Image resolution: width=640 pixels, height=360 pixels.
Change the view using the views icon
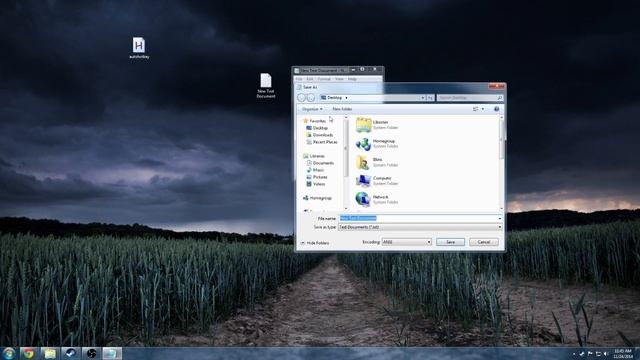476,109
